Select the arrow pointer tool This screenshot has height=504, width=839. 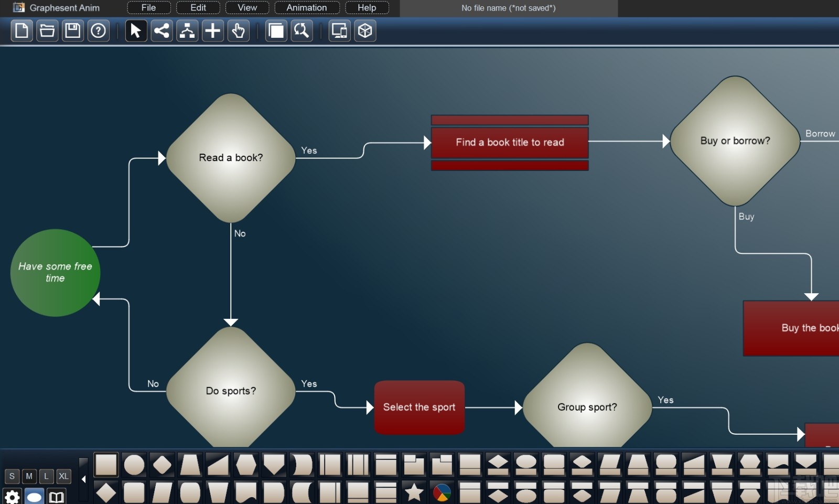click(x=136, y=31)
